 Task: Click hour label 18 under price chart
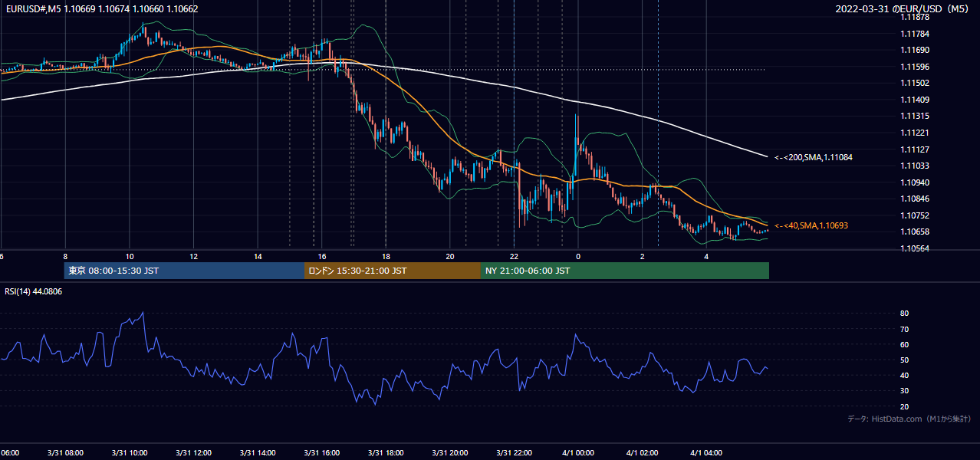click(x=386, y=257)
